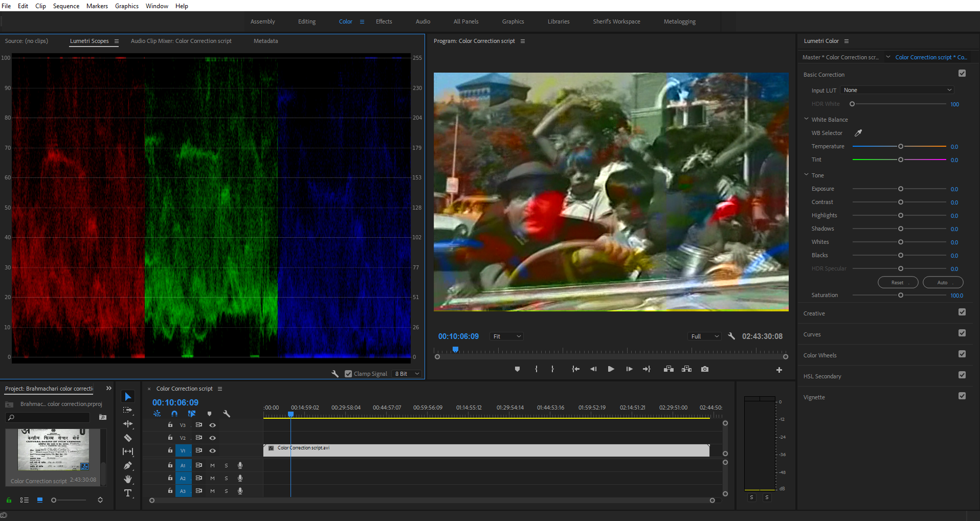Select the Hand tool
Screen dimensions: 980x521
point(128,479)
